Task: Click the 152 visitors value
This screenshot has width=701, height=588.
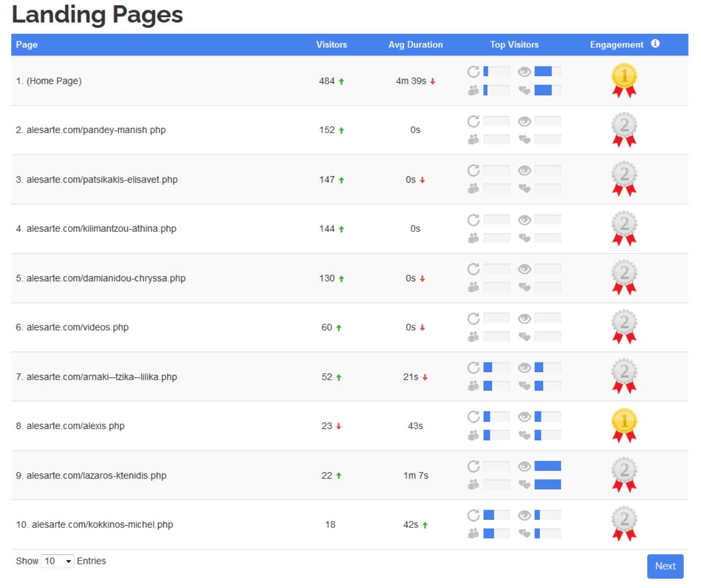Action: tap(327, 130)
